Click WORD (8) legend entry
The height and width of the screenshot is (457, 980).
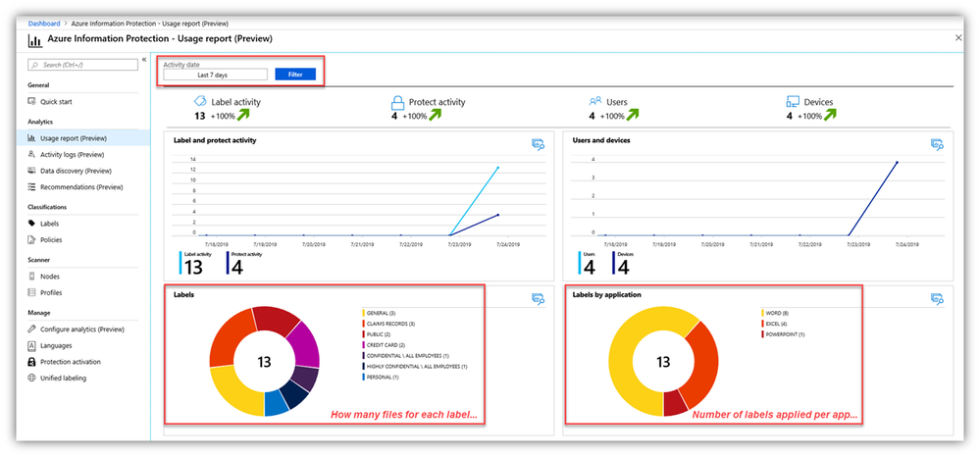776,313
